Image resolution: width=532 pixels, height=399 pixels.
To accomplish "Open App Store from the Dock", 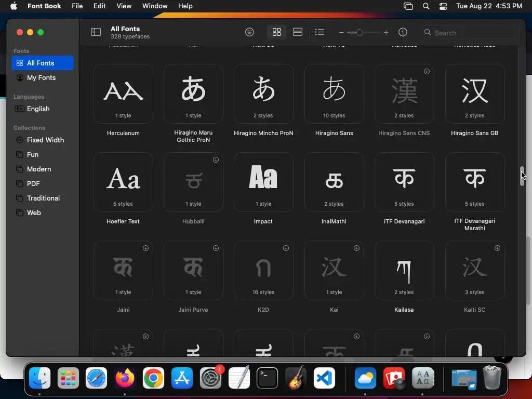I will coord(182,378).
